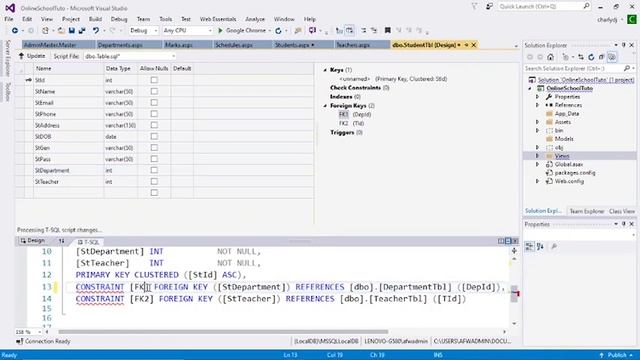Toggle Allow Nulls checkbox for StAddress
The image size is (640, 360).
[154, 125]
